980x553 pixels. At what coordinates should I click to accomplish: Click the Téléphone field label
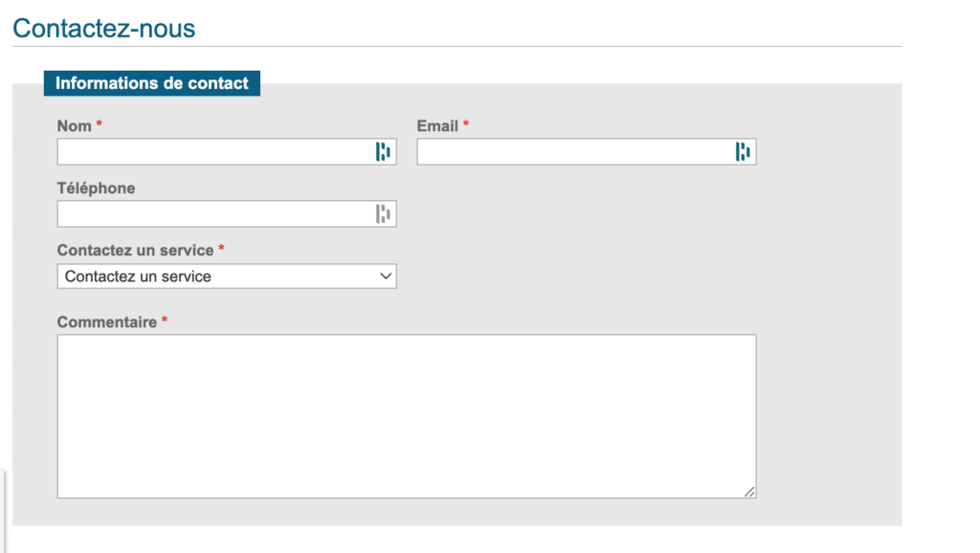(97, 188)
